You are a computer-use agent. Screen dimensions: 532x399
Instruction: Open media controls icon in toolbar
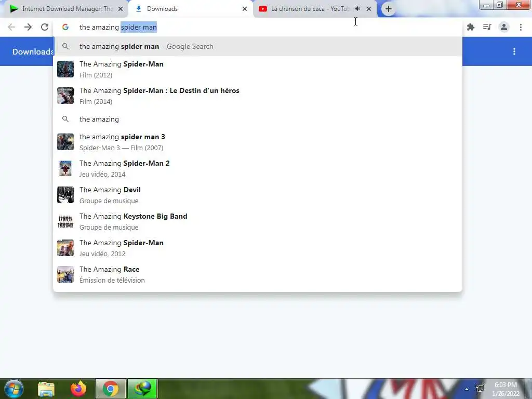tap(487, 27)
